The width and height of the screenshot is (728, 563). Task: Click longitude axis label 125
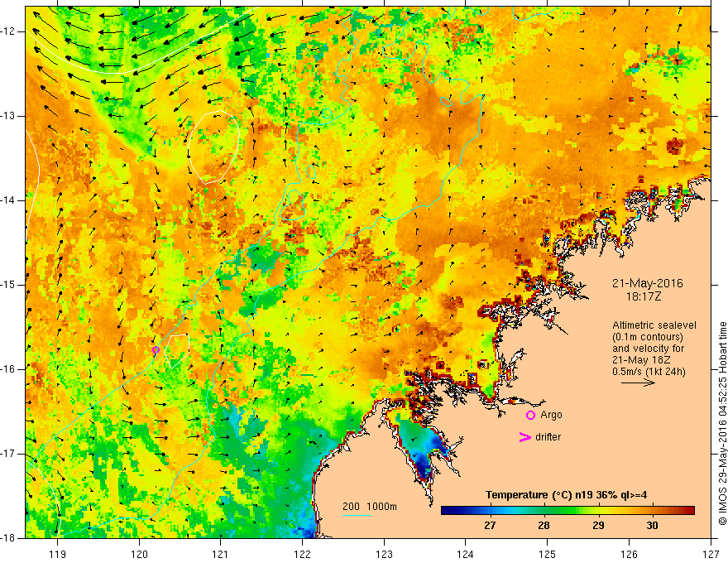pos(548,554)
